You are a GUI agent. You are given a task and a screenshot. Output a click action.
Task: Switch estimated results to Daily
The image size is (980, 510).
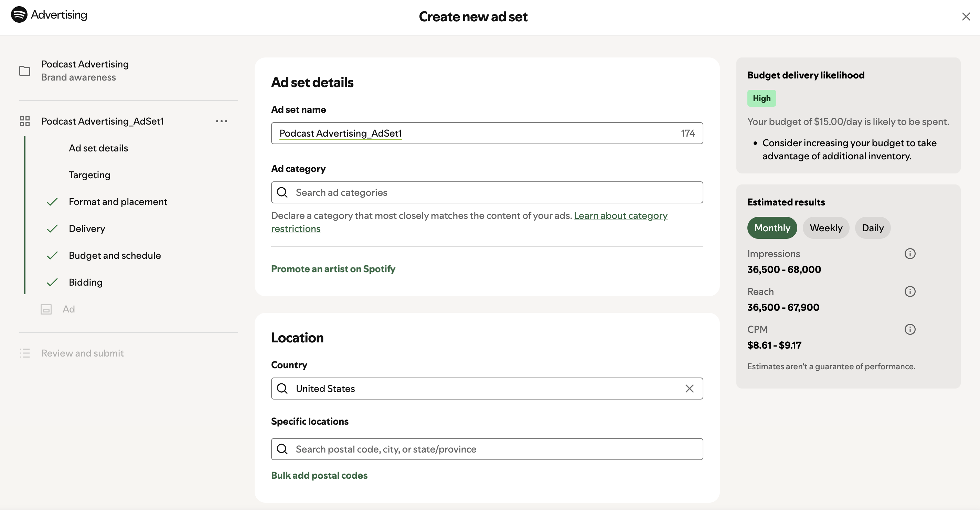coord(873,227)
